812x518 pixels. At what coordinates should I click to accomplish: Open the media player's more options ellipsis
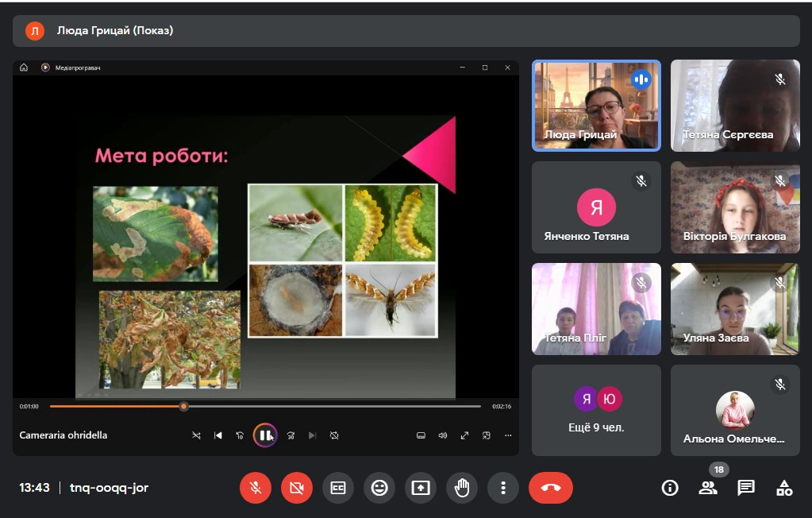click(x=508, y=435)
